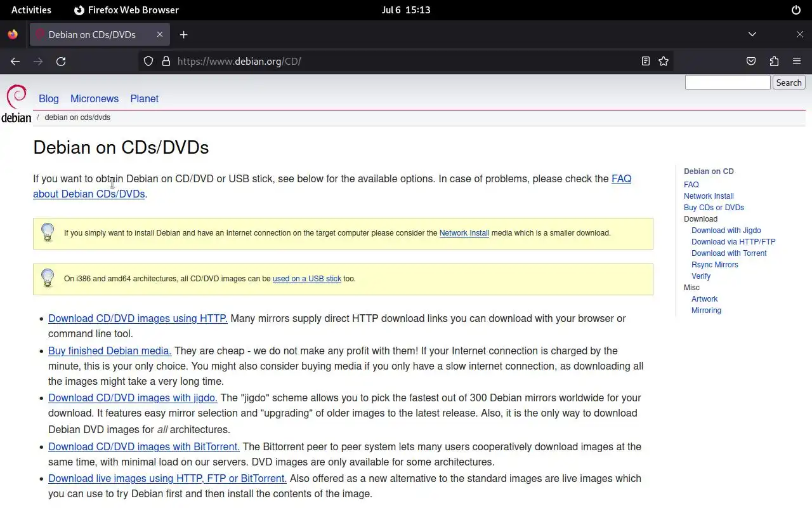Image resolution: width=812 pixels, height=508 pixels.
Task: Open Buy finished Debian media link
Action: (110, 351)
